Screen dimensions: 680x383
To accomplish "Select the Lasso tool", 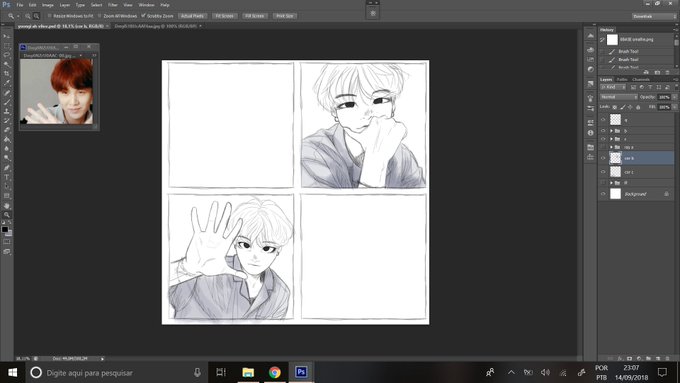I will point(7,55).
